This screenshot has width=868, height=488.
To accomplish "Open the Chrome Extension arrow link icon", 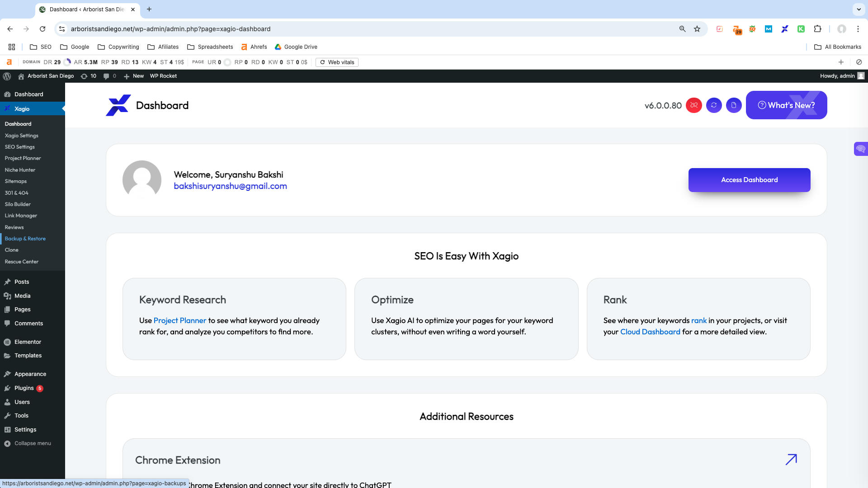I will pos(791,460).
